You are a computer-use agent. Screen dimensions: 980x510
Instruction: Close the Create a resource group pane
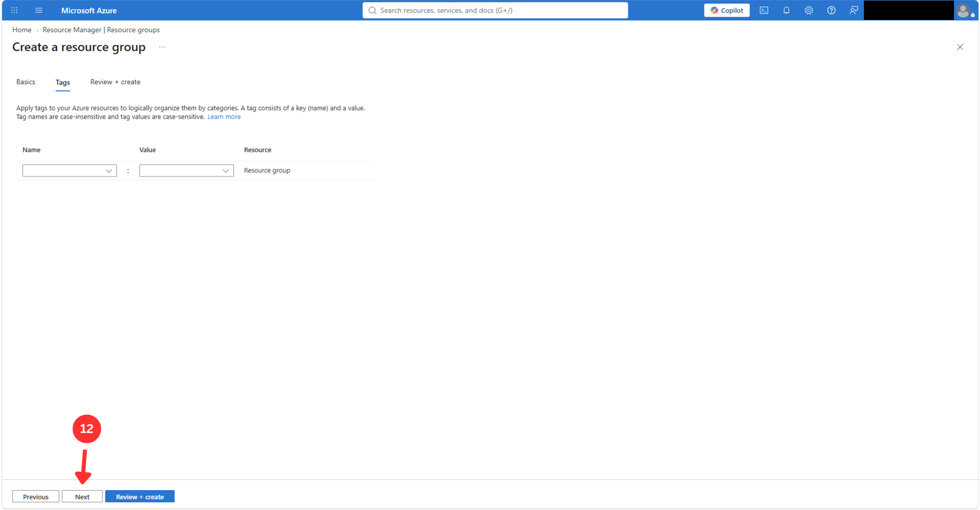(x=960, y=47)
